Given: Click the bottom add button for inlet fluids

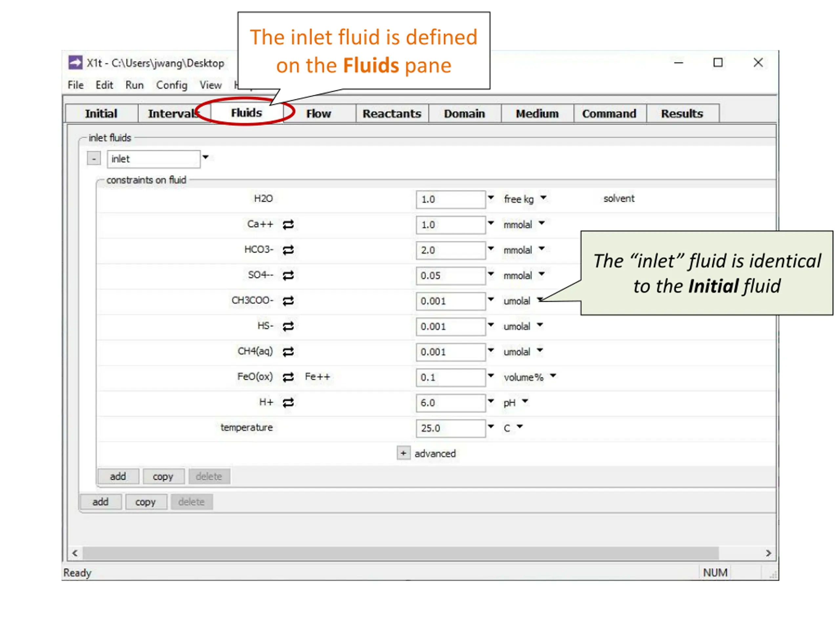Looking at the screenshot, I should [x=101, y=502].
